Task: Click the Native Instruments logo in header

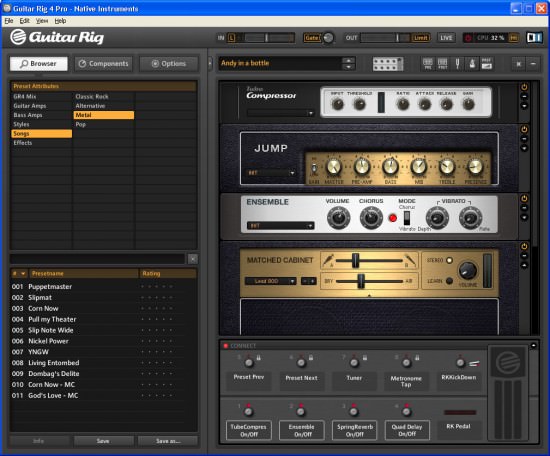Action: [534, 38]
